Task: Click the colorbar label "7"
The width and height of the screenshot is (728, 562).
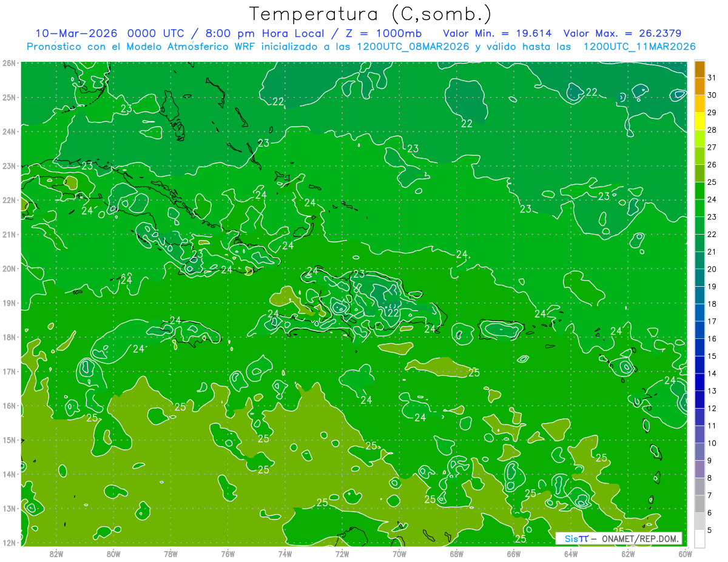Action: coord(709,495)
